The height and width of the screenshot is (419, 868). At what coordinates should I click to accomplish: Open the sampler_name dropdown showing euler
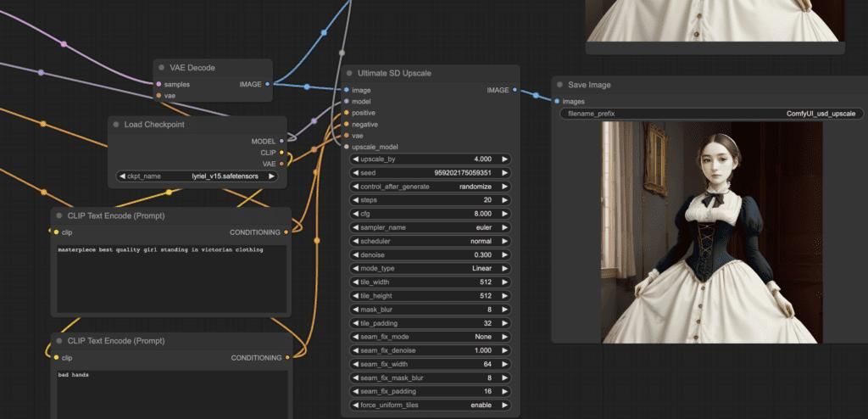point(429,227)
